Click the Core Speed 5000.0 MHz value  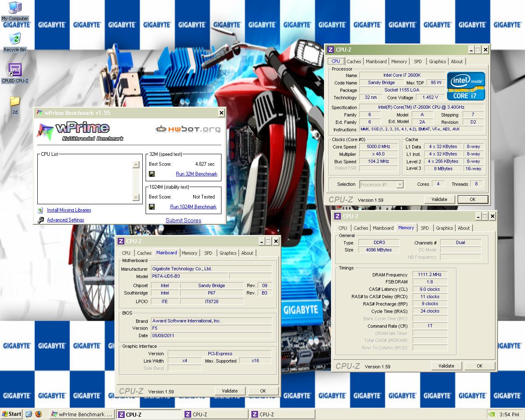point(379,146)
